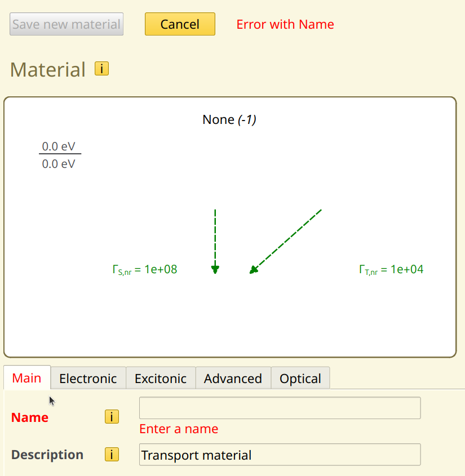Go to the Advanced tab

point(233,379)
